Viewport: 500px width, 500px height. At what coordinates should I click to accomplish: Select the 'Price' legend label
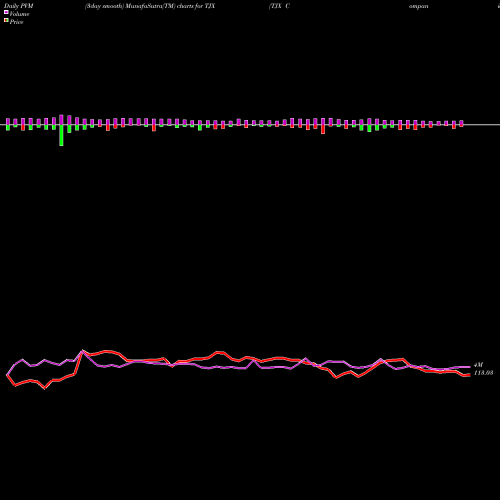tap(16, 22)
